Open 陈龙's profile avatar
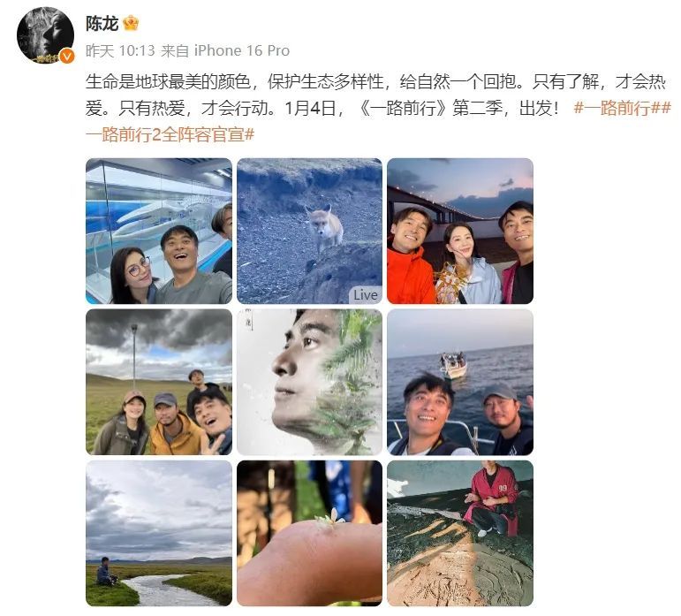 point(45,34)
